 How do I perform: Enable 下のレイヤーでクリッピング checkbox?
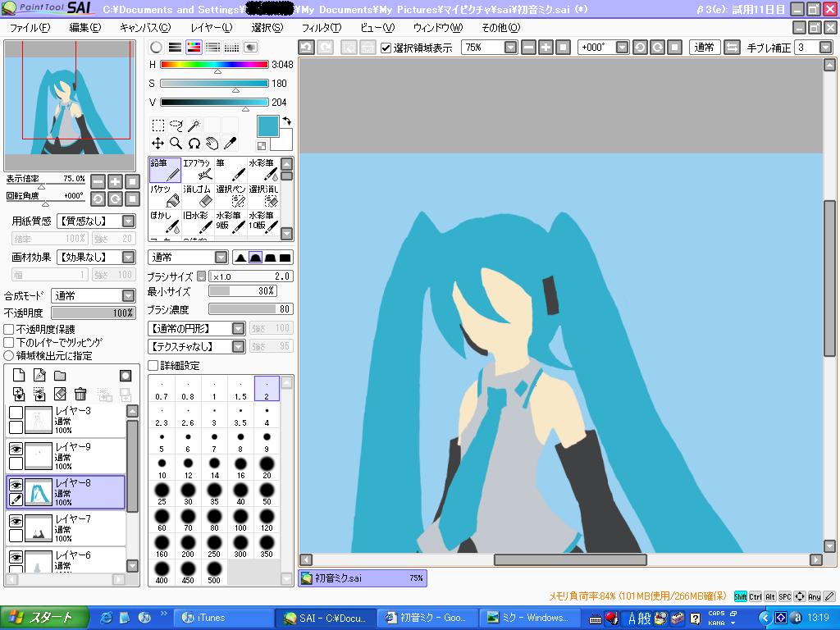click(8, 342)
